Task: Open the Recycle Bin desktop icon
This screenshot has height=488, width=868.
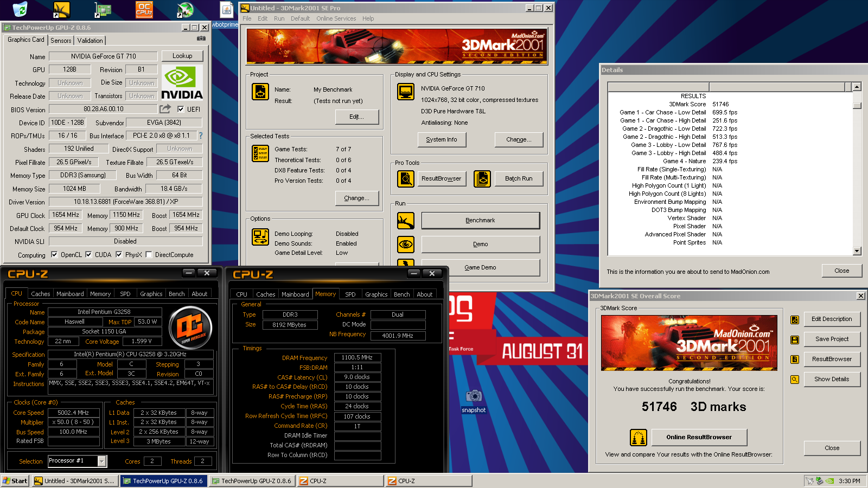Action: tap(20, 9)
